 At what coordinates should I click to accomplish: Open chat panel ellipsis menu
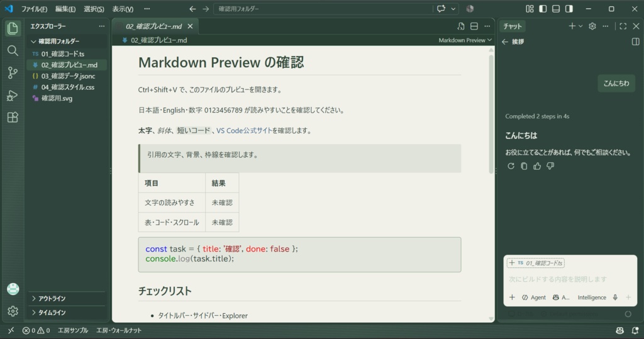pyautogui.click(x=606, y=26)
